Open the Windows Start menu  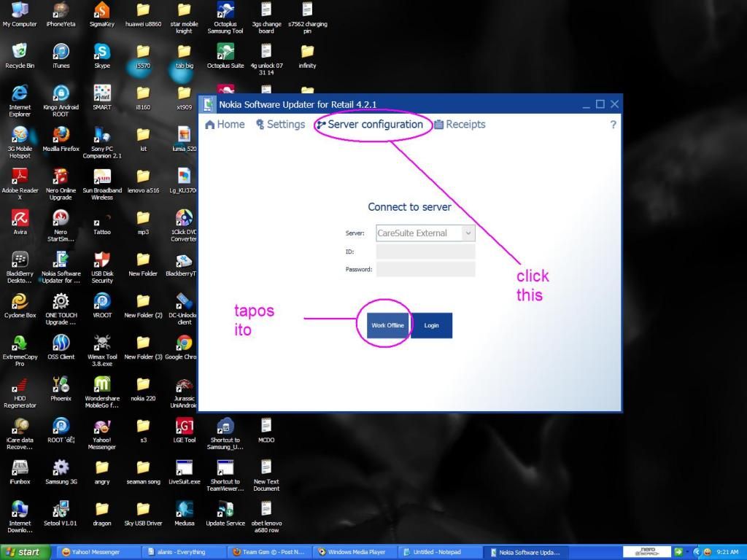click(x=26, y=552)
